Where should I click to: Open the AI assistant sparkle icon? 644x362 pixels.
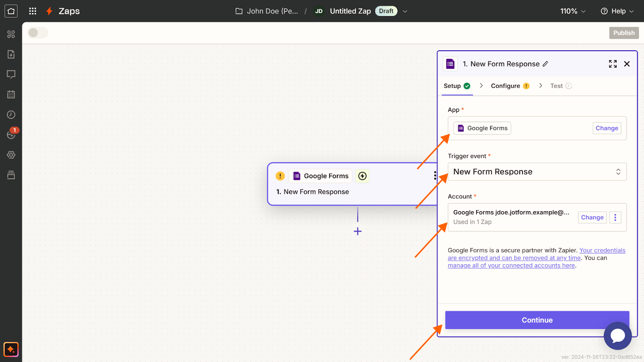coord(11,349)
